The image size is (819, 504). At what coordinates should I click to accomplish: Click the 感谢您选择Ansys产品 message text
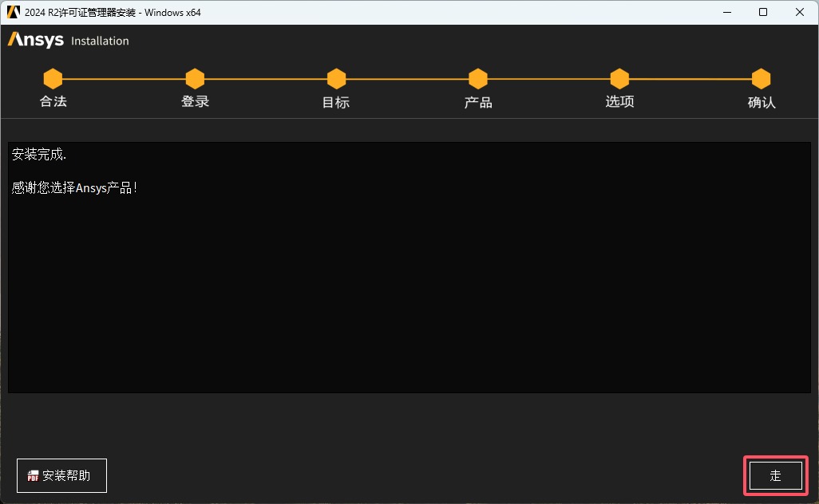click(x=74, y=188)
